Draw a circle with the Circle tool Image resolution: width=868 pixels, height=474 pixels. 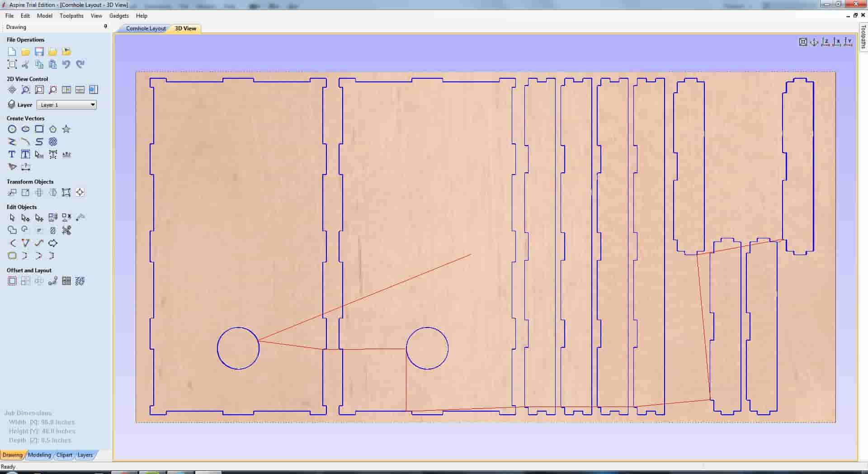point(12,129)
